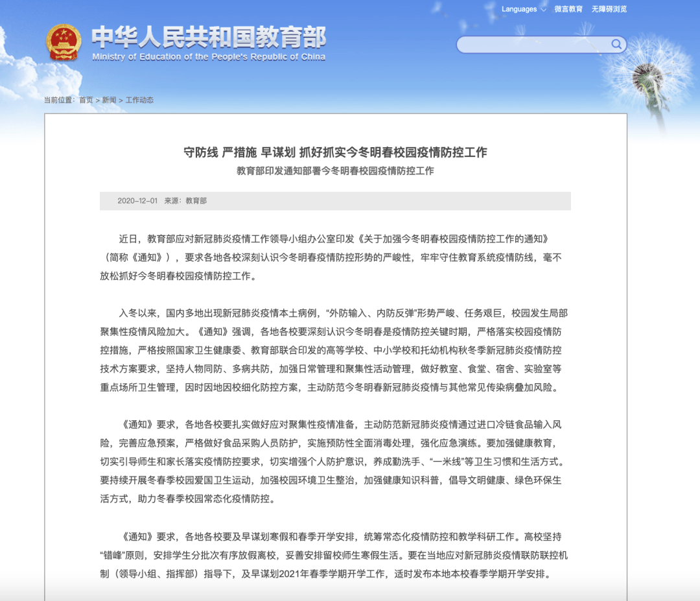Go to 首页 in the breadcrumb
Image resolution: width=700 pixels, height=601 pixels.
(86, 100)
